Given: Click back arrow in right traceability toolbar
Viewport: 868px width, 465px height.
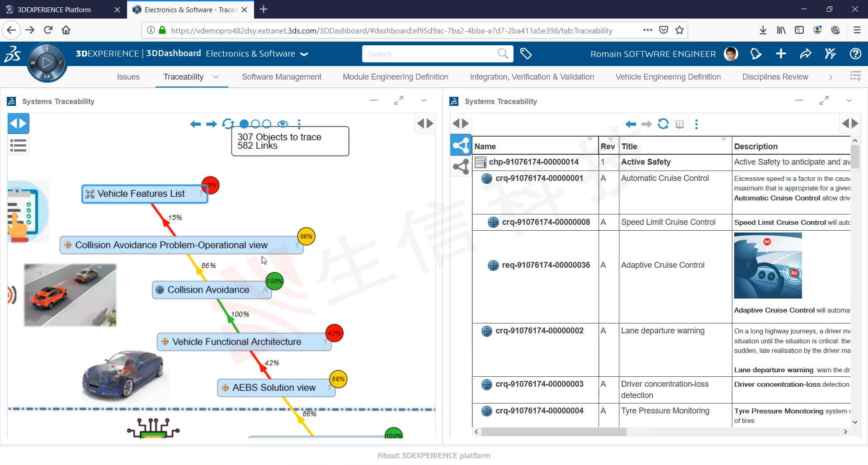Looking at the screenshot, I should click(x=631, y=124).
